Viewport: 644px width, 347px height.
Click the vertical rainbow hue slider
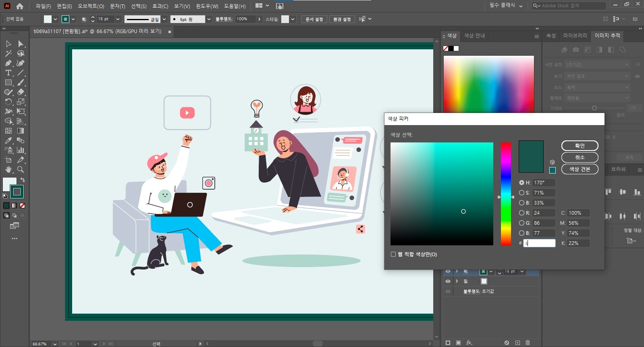[506, 194]
